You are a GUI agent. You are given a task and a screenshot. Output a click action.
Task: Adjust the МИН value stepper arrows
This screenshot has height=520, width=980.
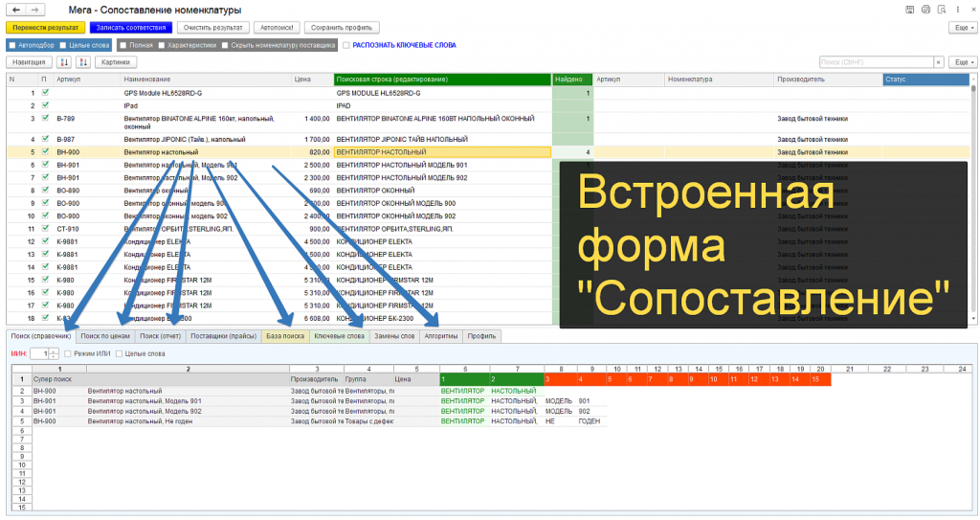coord(55,353)
